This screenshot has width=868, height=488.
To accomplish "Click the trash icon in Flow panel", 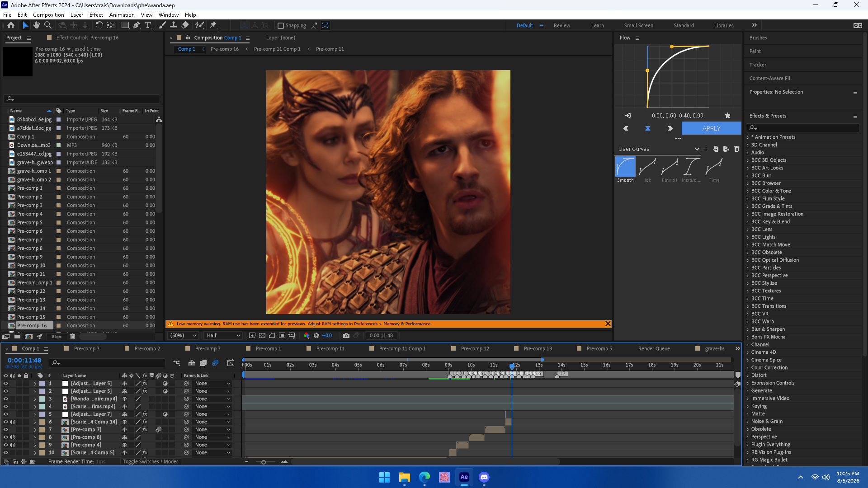I will click(x=736, y=149).
